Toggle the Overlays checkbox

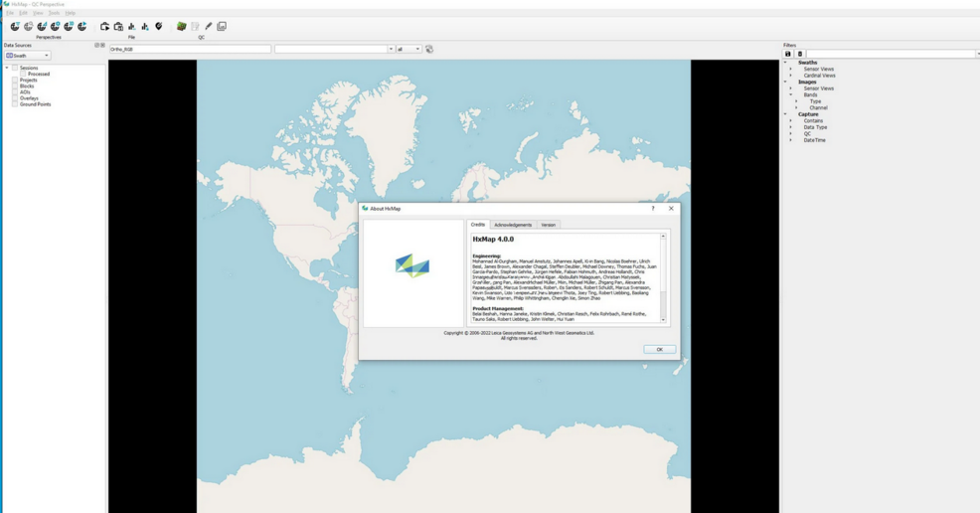coord(15,98)
